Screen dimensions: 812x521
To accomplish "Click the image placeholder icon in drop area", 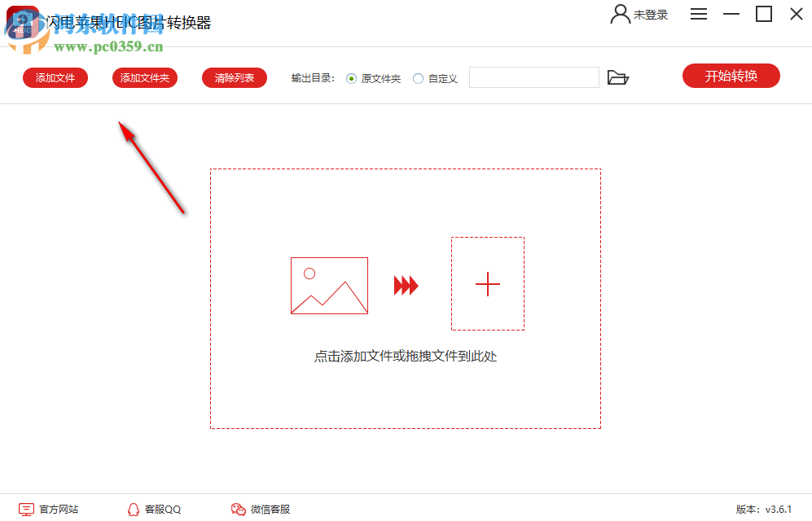I will click(x=329, y=285).
